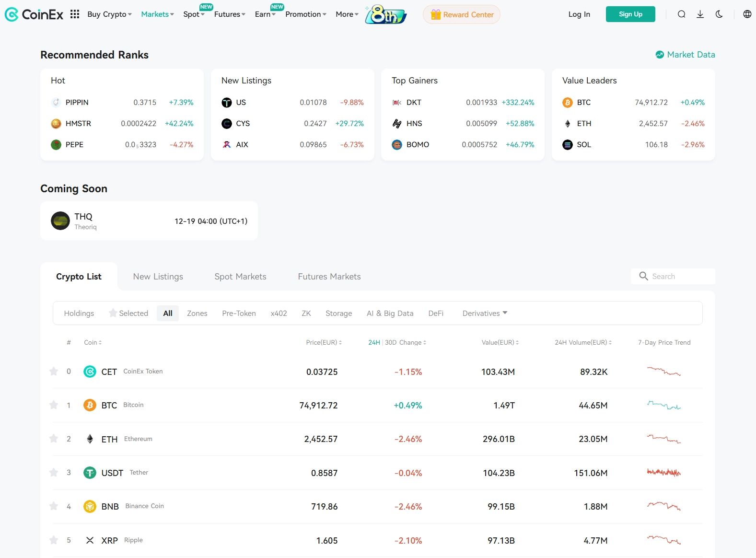Click the Log In link

[x=579, y=14]
